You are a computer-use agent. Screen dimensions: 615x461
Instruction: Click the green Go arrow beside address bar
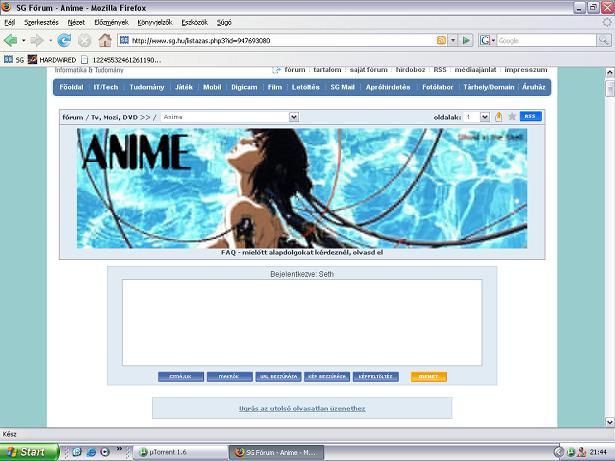coord(466,40)
